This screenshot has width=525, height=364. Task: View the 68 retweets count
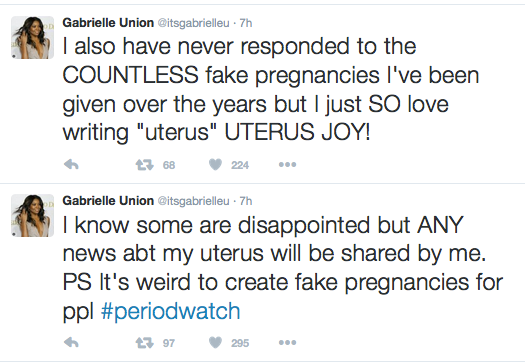coord(169,165)
